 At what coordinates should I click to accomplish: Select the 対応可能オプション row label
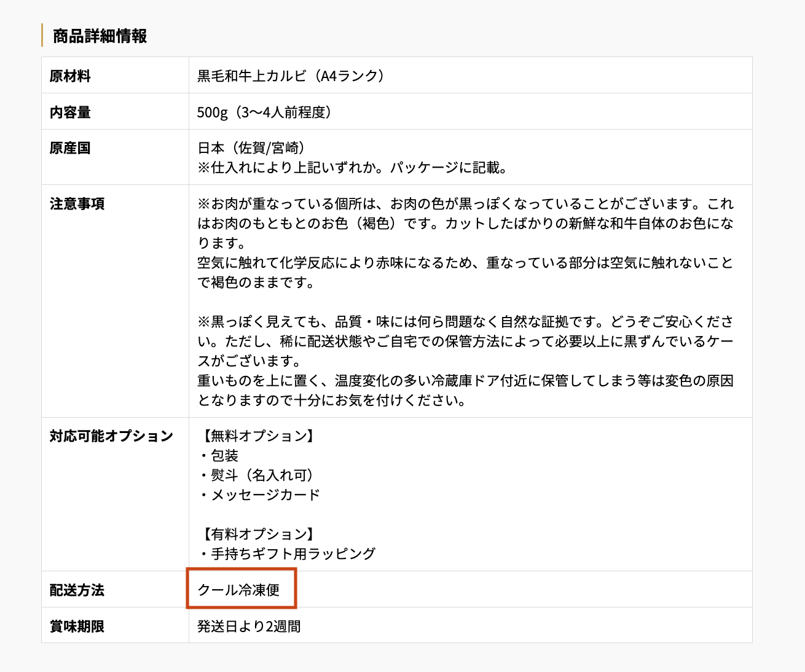[x=111, y=435]
